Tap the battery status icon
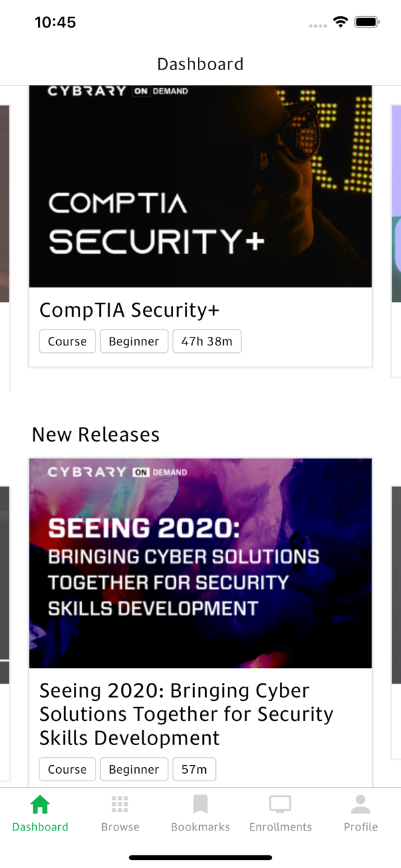The image size is (401, 868). 368,22
